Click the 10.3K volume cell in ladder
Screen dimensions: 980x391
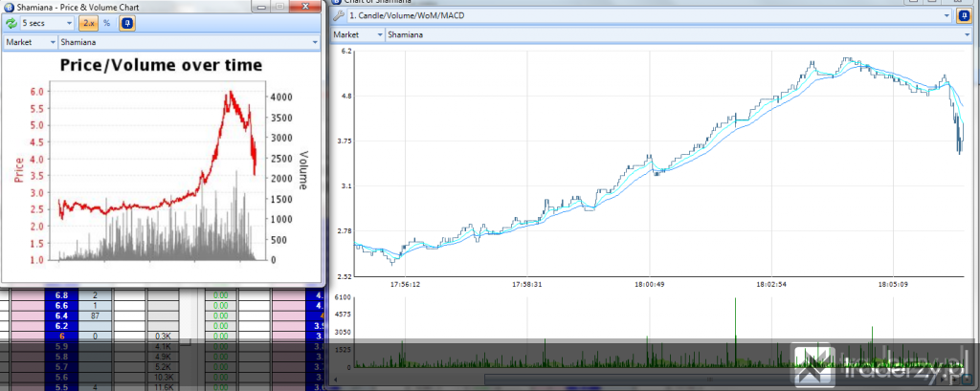163,378
